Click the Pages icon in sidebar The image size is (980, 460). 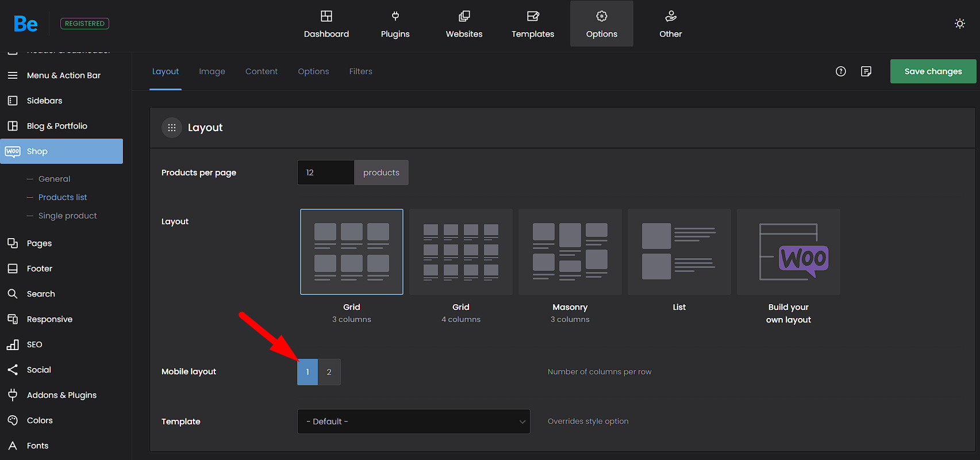coord(13,243)
